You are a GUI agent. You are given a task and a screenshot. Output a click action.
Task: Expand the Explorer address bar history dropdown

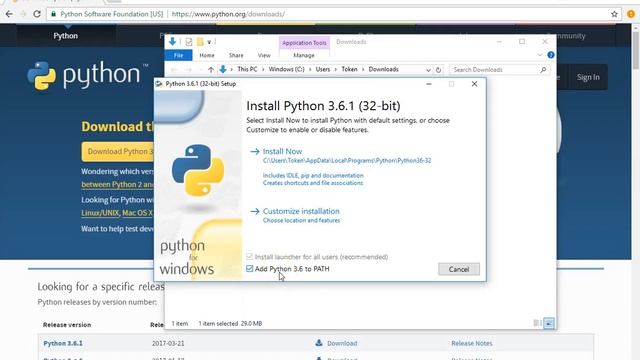(x=428, y=70)
